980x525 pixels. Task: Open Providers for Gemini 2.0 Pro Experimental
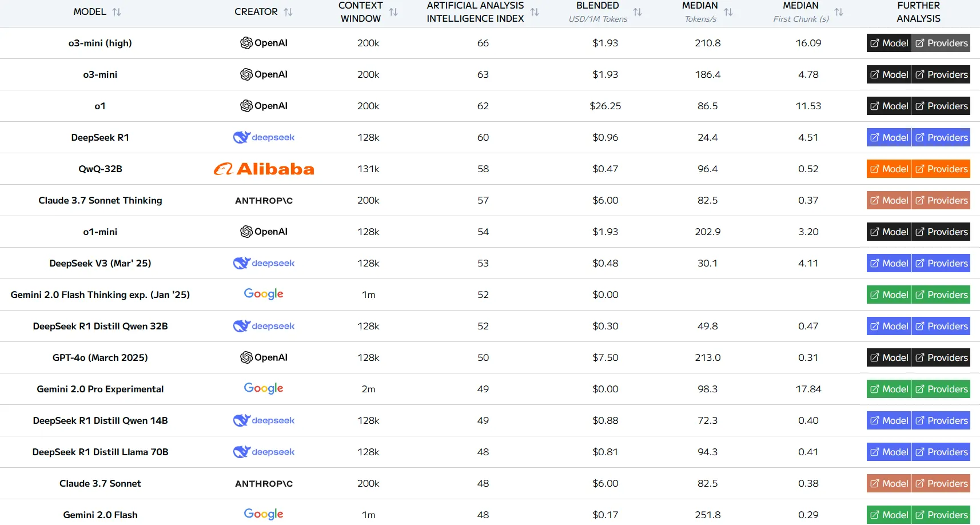pyautogui.click(x=941, y=389)
